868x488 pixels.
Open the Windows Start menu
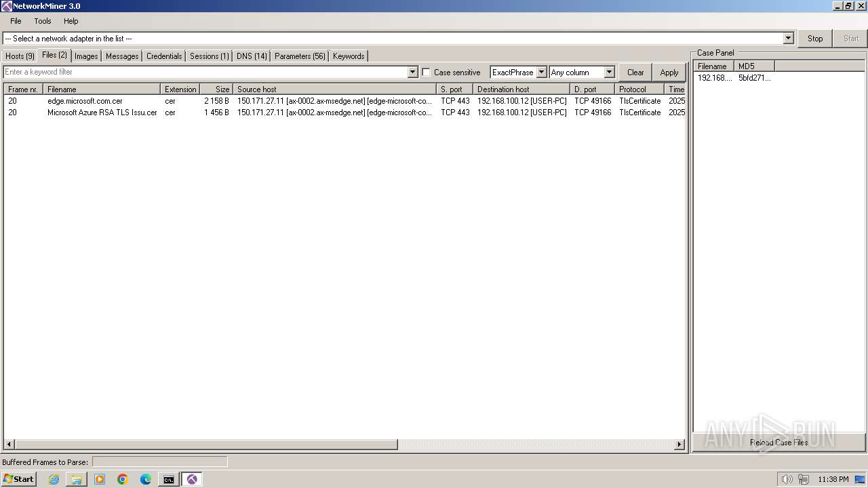point(18,479)
